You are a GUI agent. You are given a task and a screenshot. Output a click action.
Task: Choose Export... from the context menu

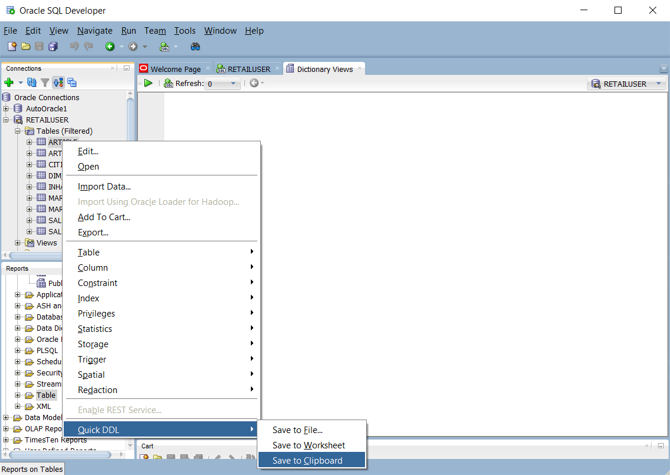click(x=93, y=232)
